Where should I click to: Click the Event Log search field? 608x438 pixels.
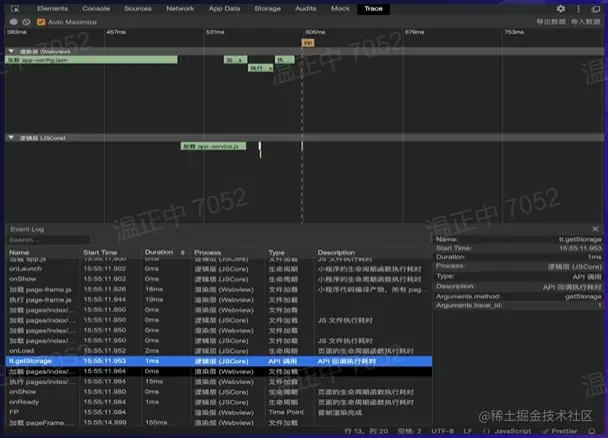(48, 240)
